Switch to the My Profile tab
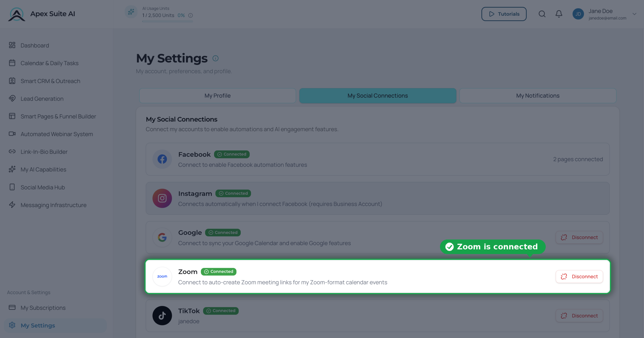The image size is (644, 338). tap(218, 96)
